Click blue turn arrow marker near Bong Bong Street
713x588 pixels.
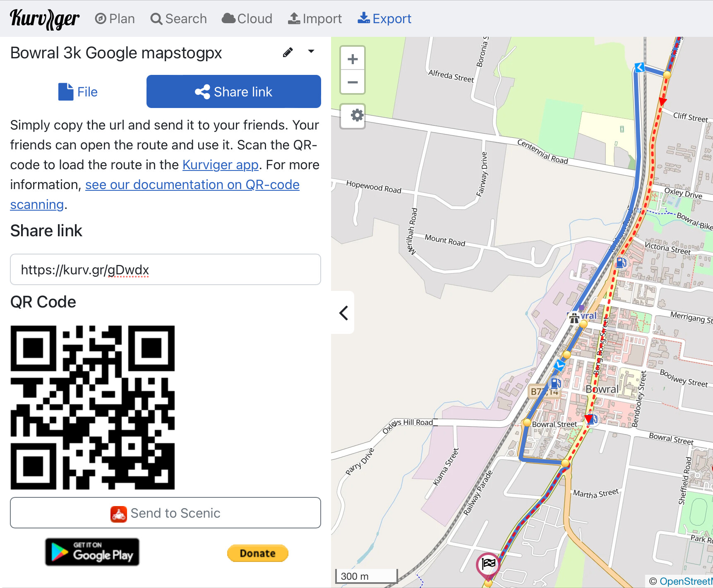pos(559,365)
